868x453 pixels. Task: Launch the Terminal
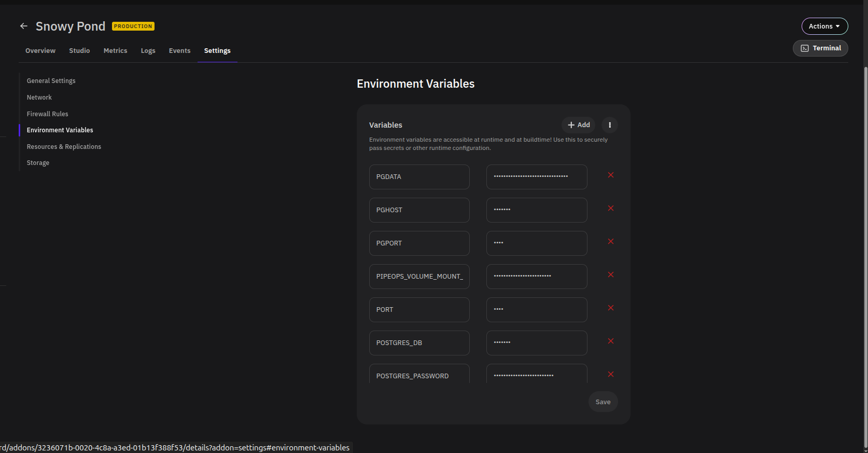(820, 48)
